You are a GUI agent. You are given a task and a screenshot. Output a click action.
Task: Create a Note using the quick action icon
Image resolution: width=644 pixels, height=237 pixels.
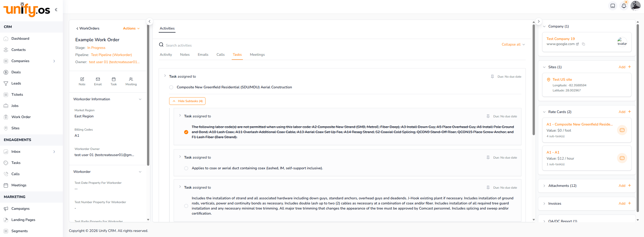pos(82,81)
